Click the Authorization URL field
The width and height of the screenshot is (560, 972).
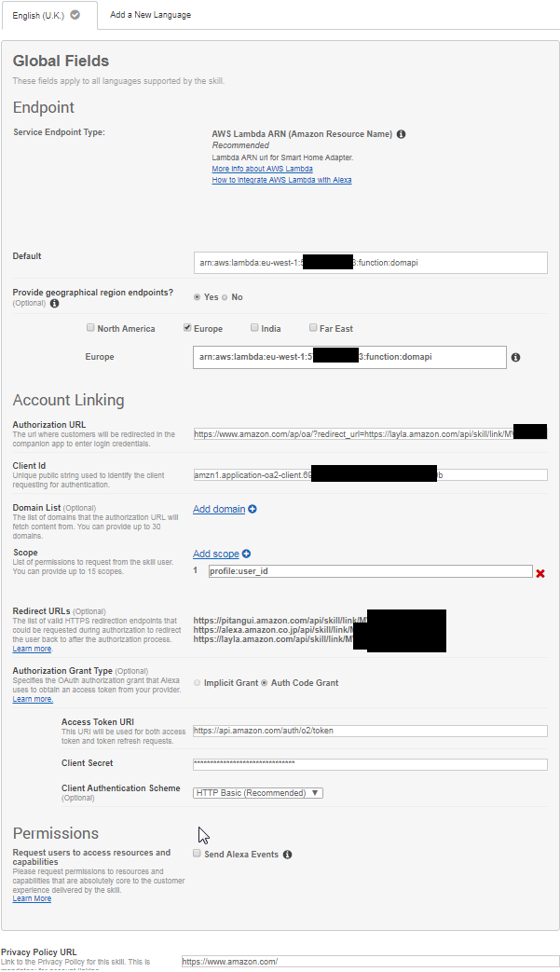(371, 434)
